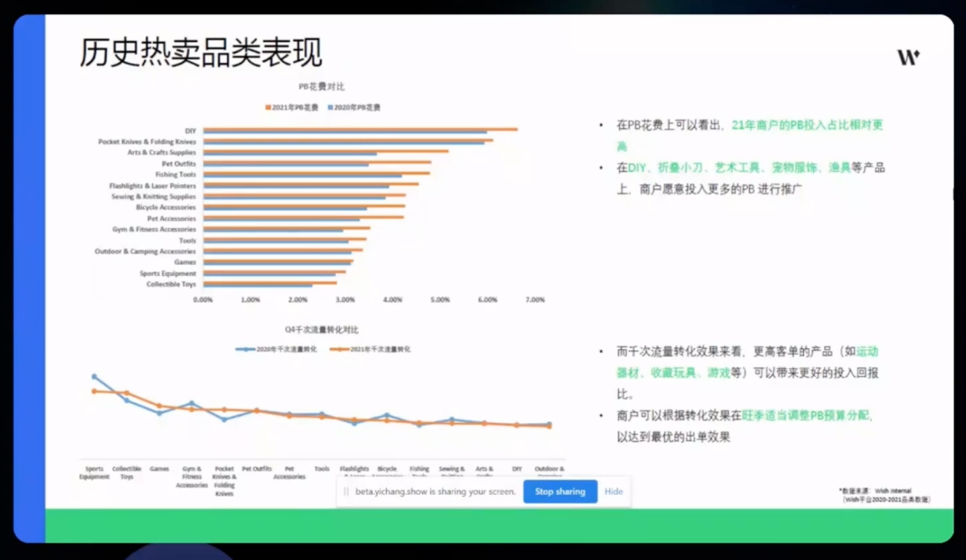This screenshot has height=560, width=966.
Task: Click Arts & Crafts Supplies bar label
Action: (162, 153)
